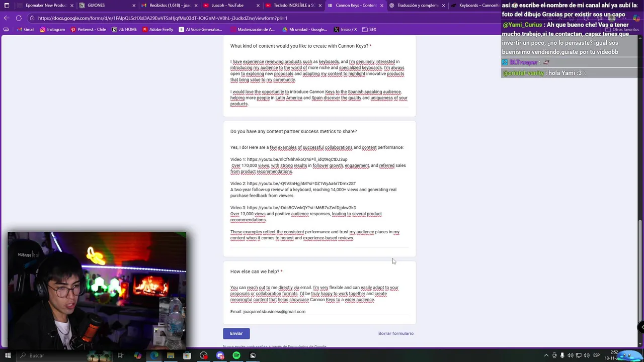Open Discord from the taskbar

[220, 355]
